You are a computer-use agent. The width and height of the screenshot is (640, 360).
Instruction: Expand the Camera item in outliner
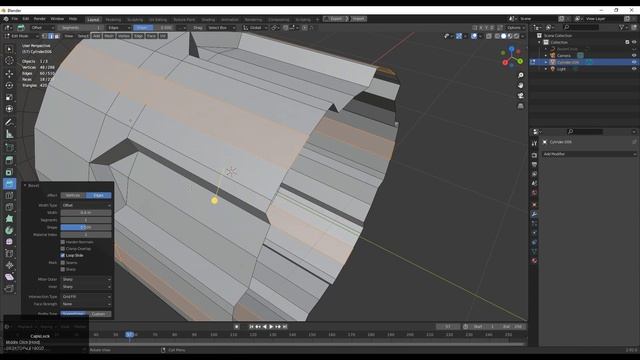[546, 56]
